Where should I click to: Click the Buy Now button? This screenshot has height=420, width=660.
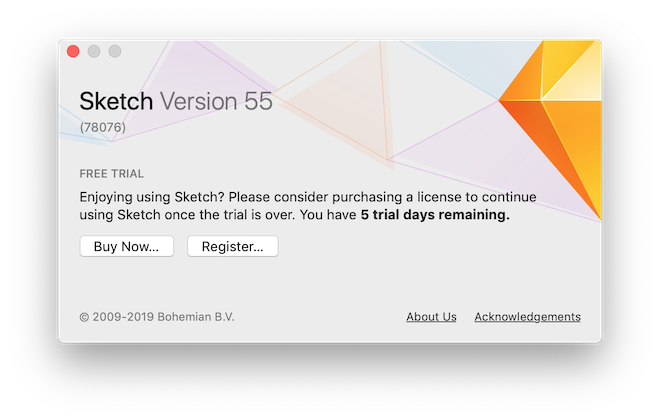click(x=126, y=246)
